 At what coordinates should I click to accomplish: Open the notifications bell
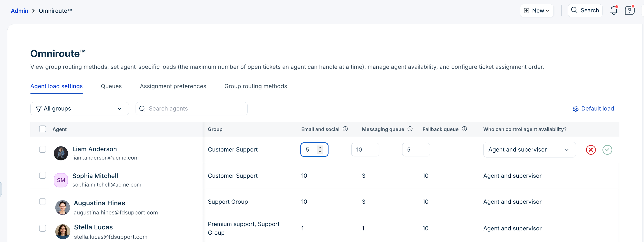coord(614,10)
